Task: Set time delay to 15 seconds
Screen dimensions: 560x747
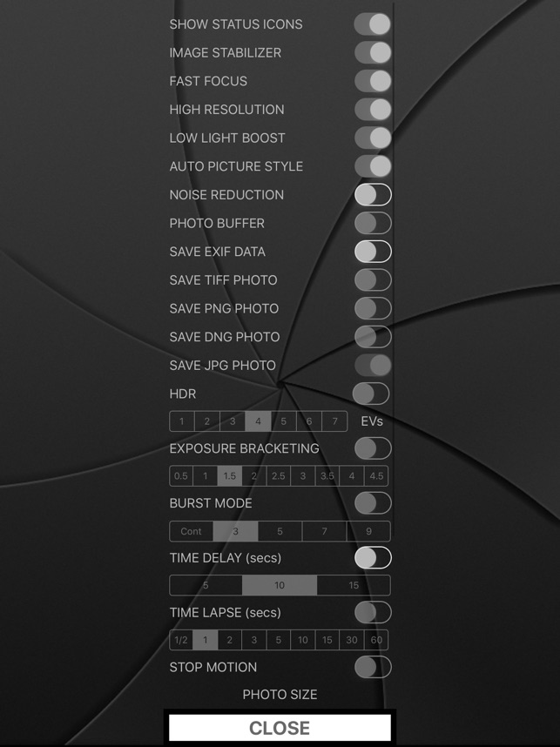Action: click(x=354, y=586)
